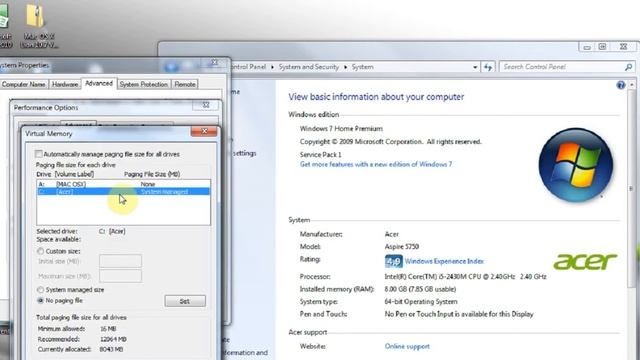Open Get more features with new edition link
The width and height of the screenshot is (640, 360).
[376, 164]
